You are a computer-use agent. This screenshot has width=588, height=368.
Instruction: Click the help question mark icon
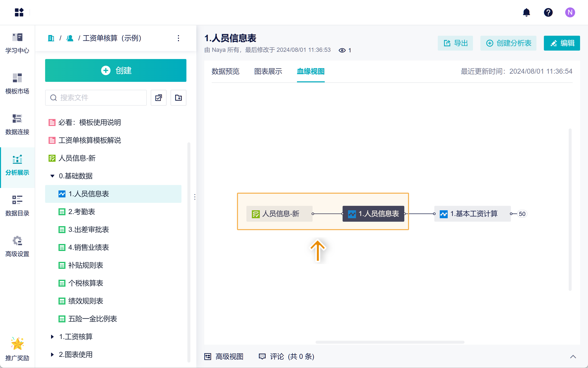pyautogui.click(x=548, y=12)
